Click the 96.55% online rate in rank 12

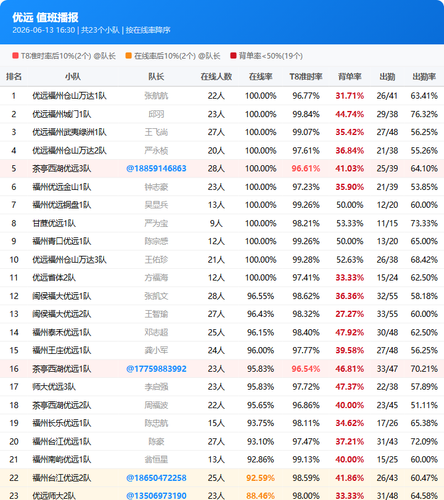pos(261,296)
